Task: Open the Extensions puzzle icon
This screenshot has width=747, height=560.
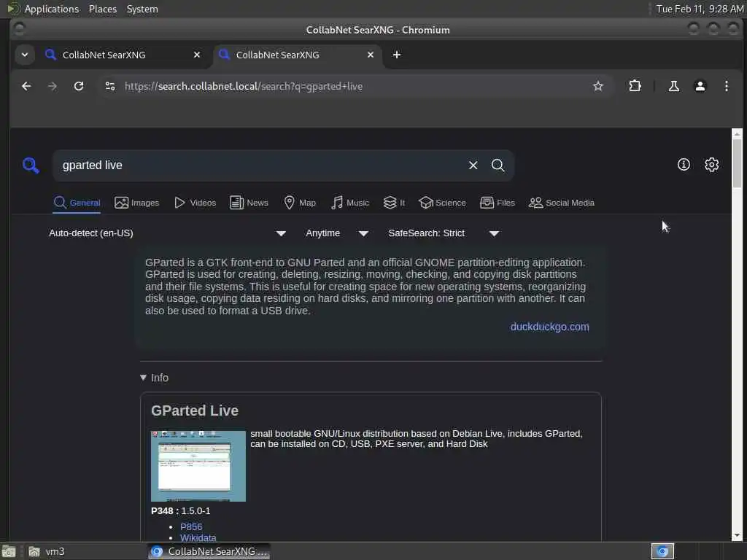Action: tap(635, 86)
